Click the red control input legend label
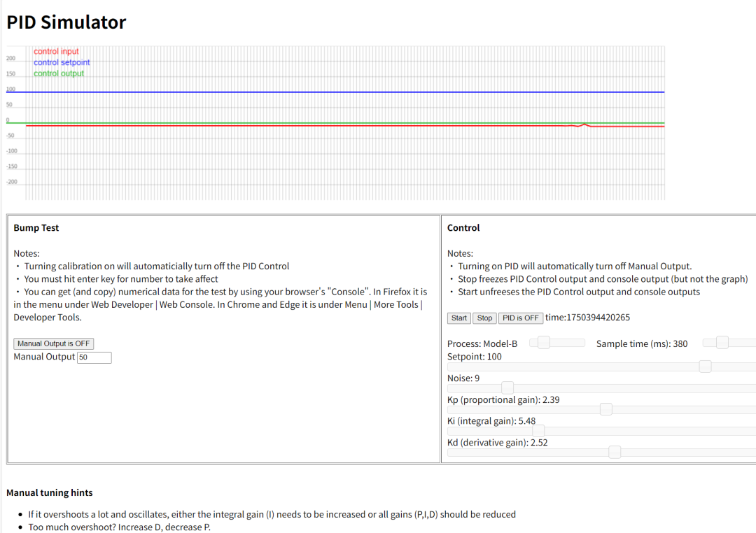The image size is (756, 533). (56, 52)
